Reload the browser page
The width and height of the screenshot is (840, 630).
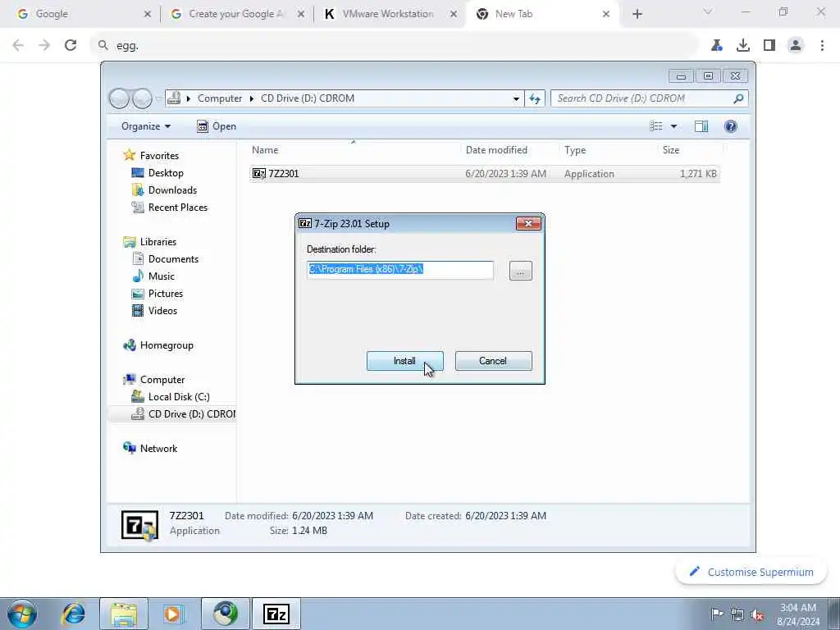pyautogui.click(x=71, y=46)
